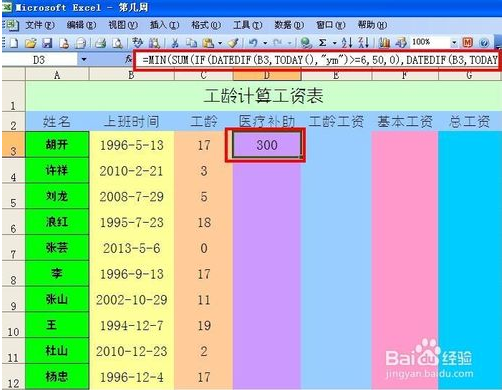Screen dimensions: 503x390
Task: Select row 3 header
Action: pyautogui.click(x=13, y=144)
